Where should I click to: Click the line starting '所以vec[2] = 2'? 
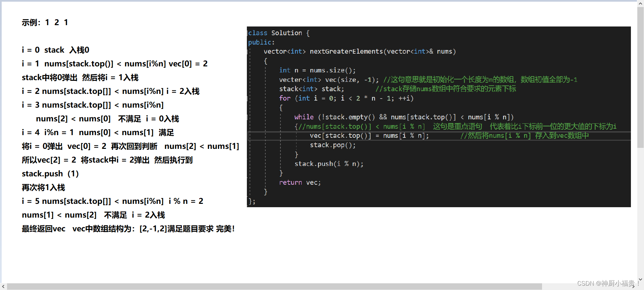(107, 160)
